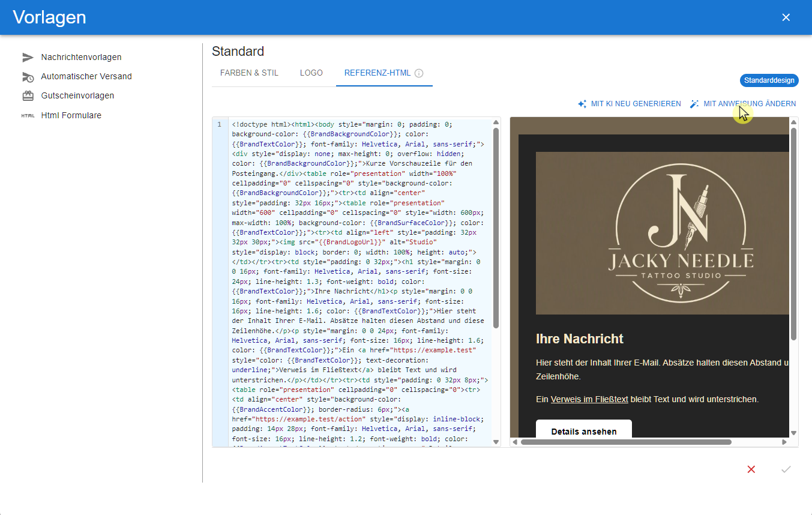Click the sparkle icon of Mit KI neu generieren
Image resolution: width=812 pixels, height=515 pixels.
click(582, 104)
